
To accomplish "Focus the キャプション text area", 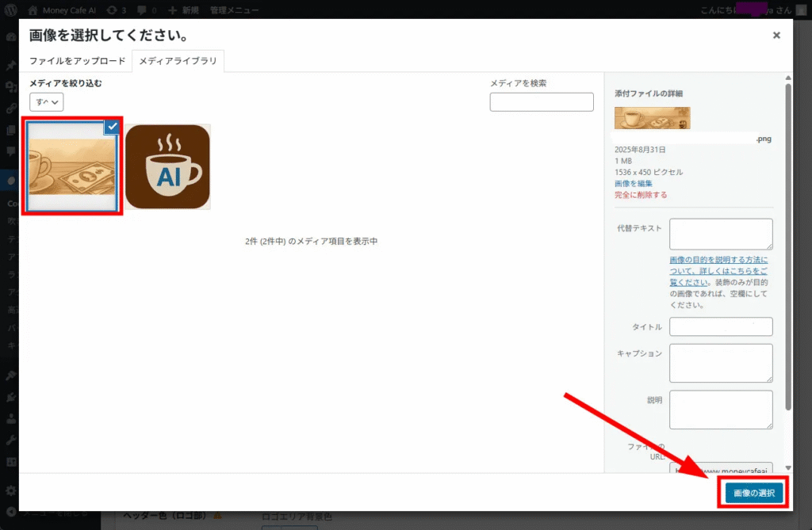I will [x=721, y=363].
